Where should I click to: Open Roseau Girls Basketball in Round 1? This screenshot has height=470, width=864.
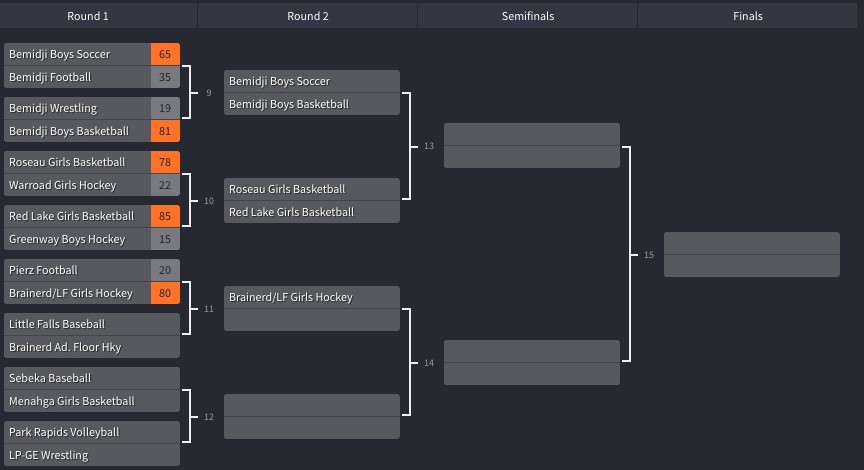91,162
